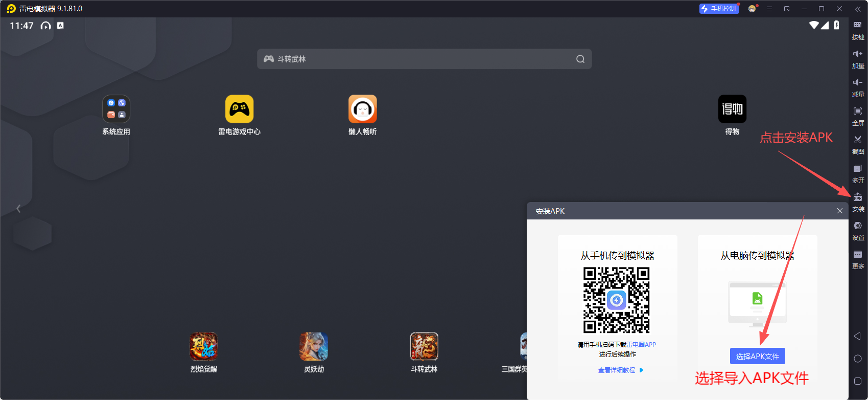Take a screenshot with 截图 icon
This screenshot has height=400, width=868.
tap(858, 144)
